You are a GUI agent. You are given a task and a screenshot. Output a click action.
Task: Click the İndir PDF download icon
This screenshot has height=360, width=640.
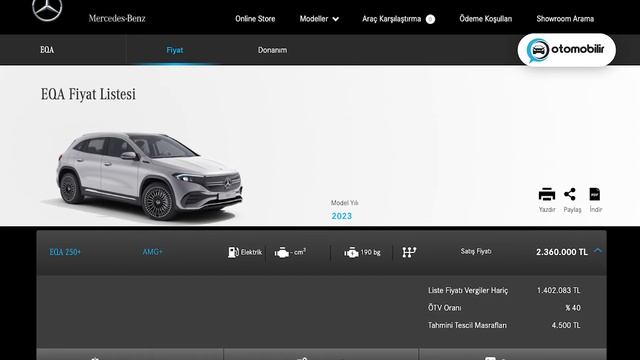pyautogui.click(x=595, y=194)
